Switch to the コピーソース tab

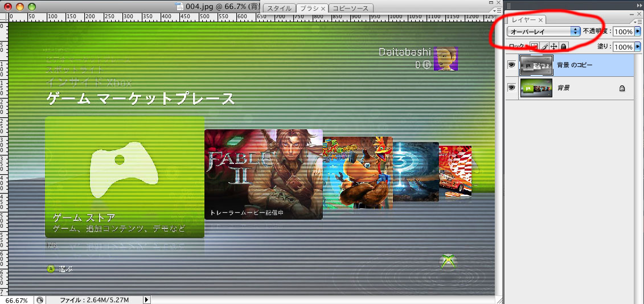pos(351,8)
